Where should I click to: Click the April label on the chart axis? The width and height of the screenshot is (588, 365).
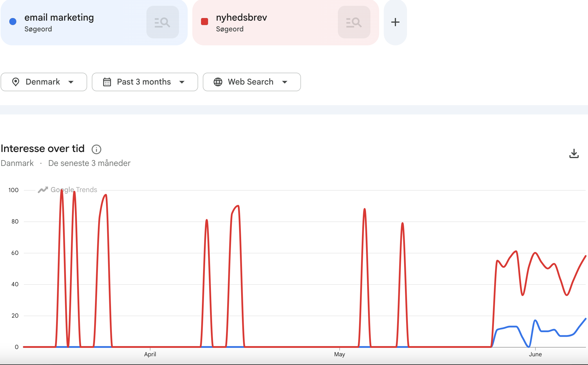pos(150,354)
